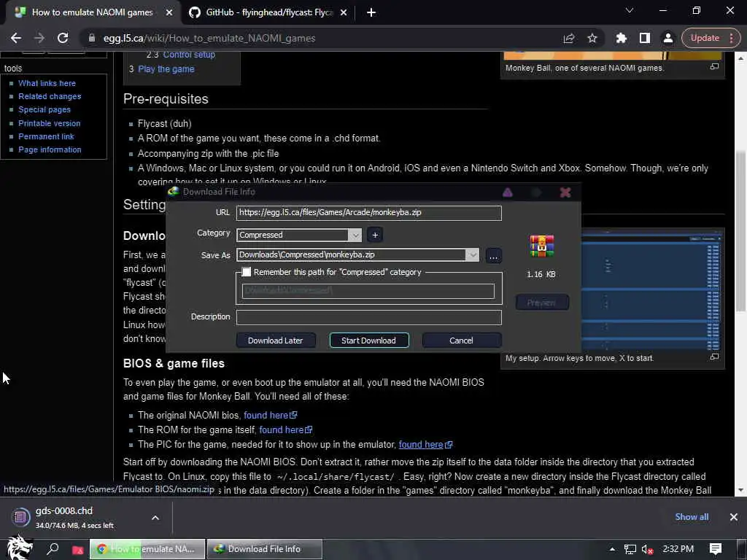Go back to previous page in Chrome
This screenshot has width=747, height=560.
click(x=16, y=38)
